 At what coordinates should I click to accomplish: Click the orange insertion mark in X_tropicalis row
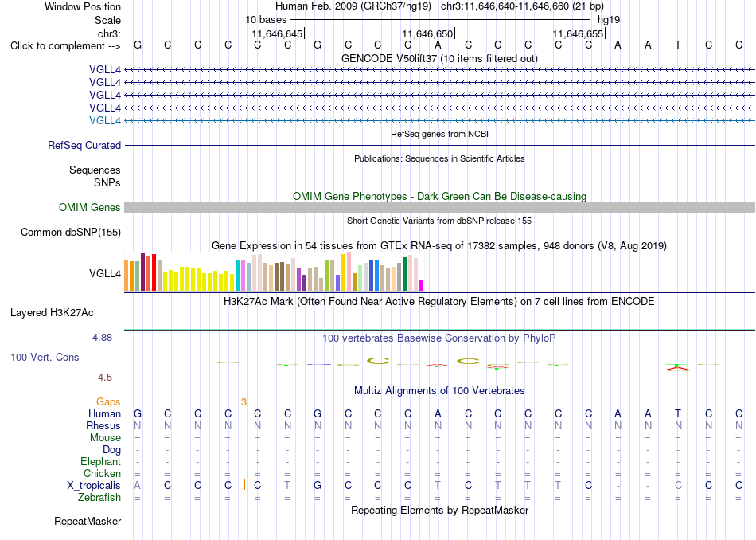tap(245, 484)
